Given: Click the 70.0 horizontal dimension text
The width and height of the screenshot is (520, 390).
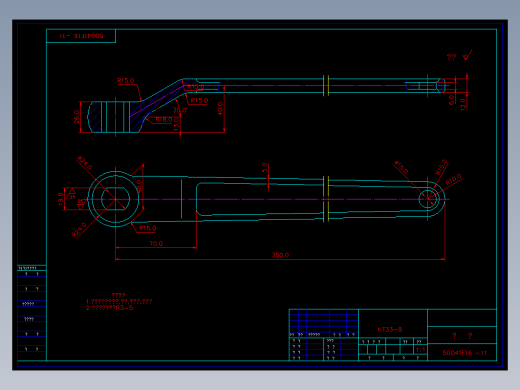Looking at the screenshot, I should 156,244.
